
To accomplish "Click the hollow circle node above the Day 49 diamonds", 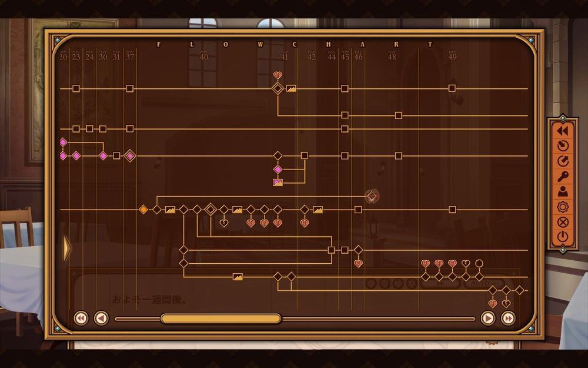I will [x=479, y=263].
